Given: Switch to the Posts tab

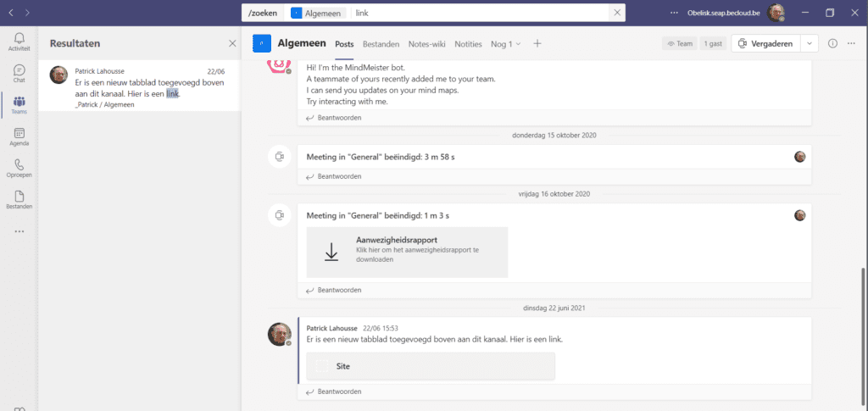Looking at the screenshot, I should pos(344,44).
